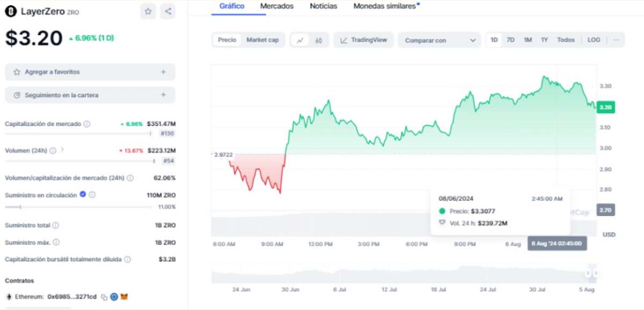The height and width of the screenshot is (310, 644).
Task: Click info icon beside Suministro total
Action: point(55,226)
